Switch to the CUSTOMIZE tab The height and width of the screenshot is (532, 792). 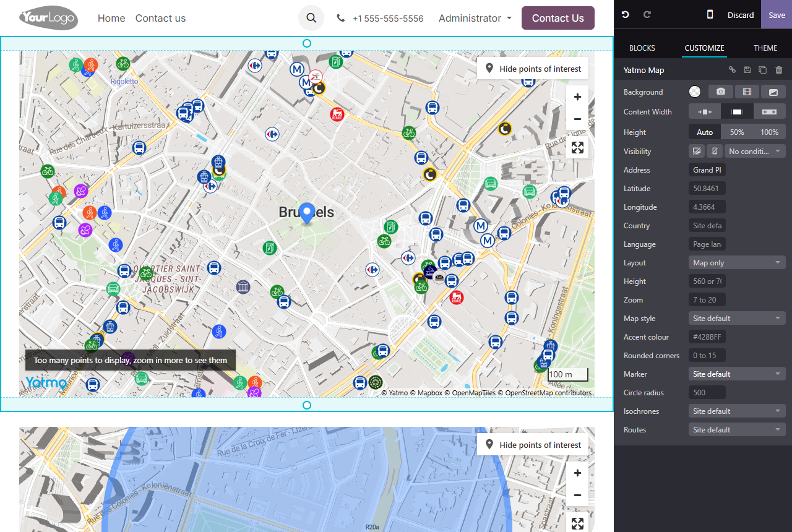click(704, 48)
